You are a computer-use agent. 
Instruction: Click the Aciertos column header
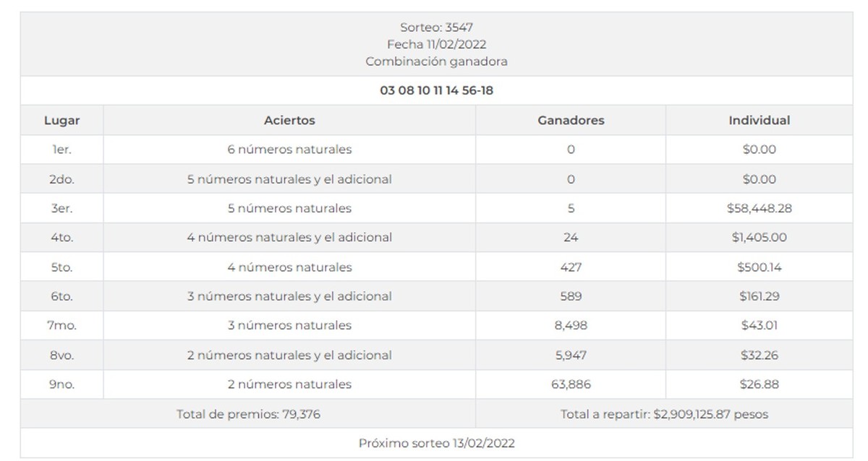tap(289, 121)
